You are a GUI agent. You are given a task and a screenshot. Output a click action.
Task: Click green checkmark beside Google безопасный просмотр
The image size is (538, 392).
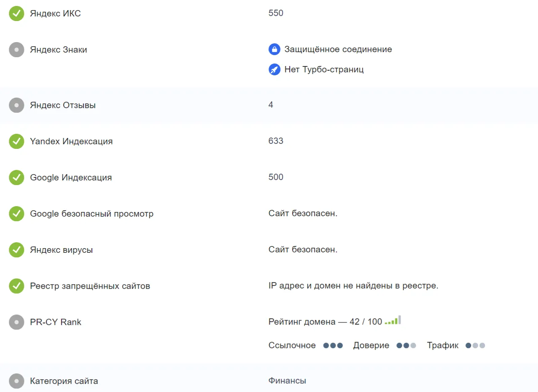click(x=16, y=214)
